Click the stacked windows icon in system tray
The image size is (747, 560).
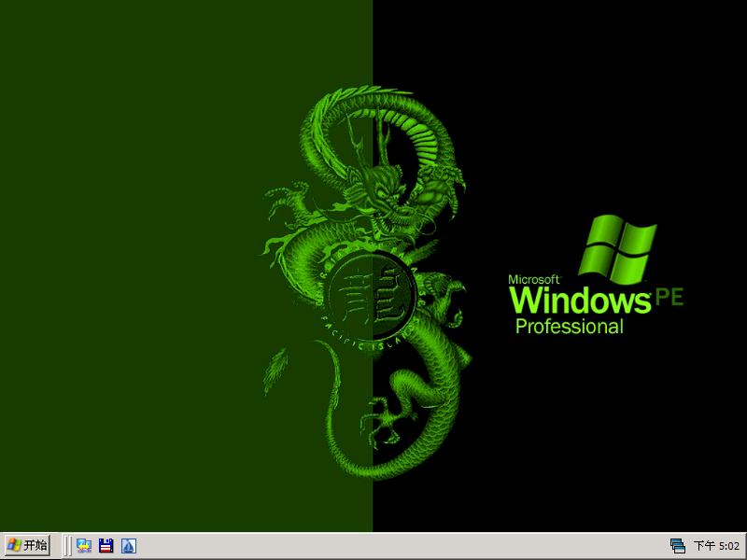click(x=677, y=546)
